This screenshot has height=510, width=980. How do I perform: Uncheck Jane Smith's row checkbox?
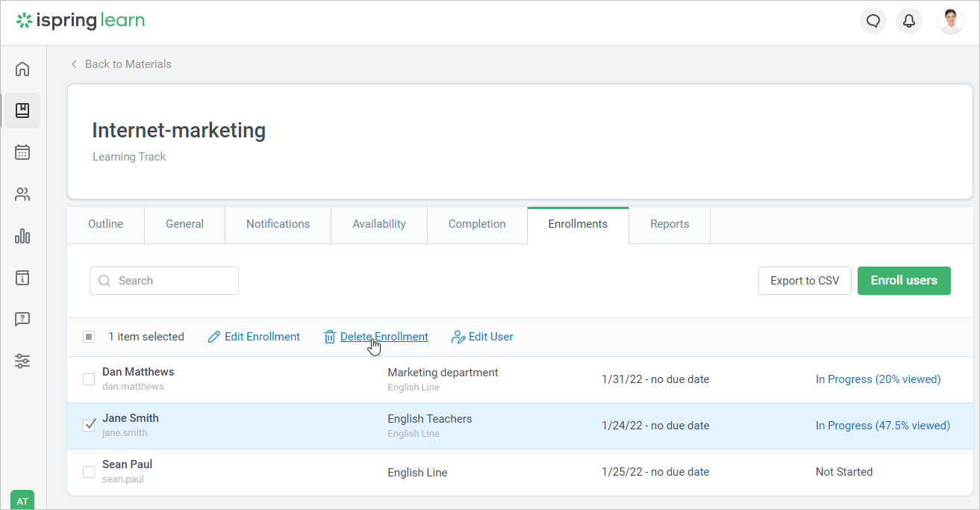[89, 425]
